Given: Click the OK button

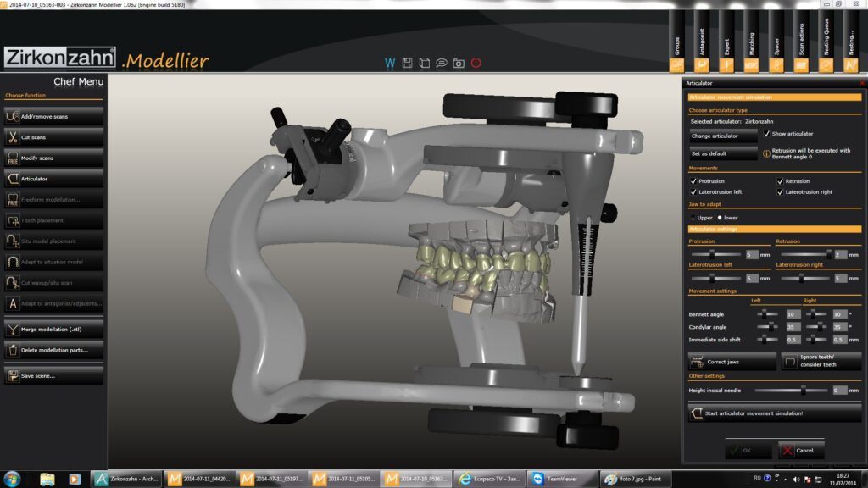Looking at the screenshot, I should point(748,451).
